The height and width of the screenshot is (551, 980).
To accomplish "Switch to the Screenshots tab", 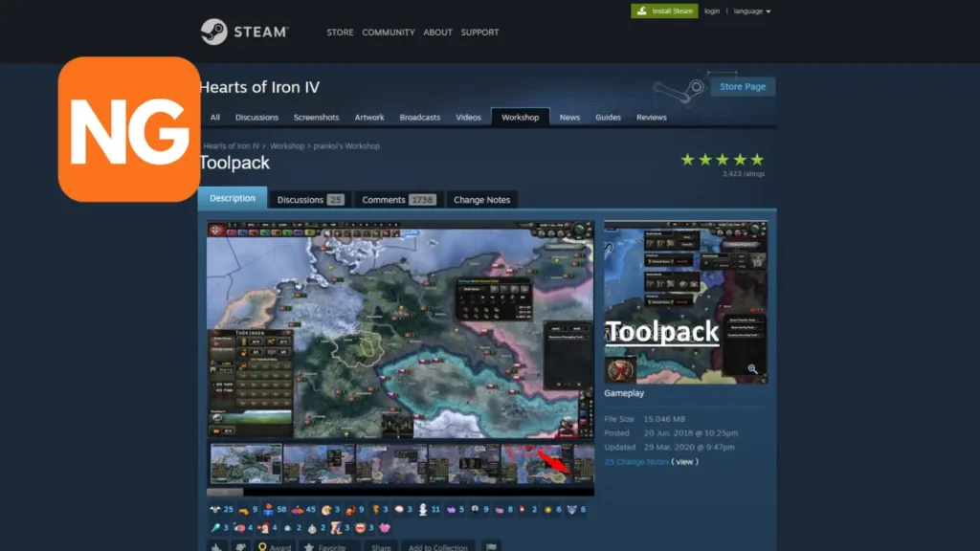I will [x=316, y=118].
